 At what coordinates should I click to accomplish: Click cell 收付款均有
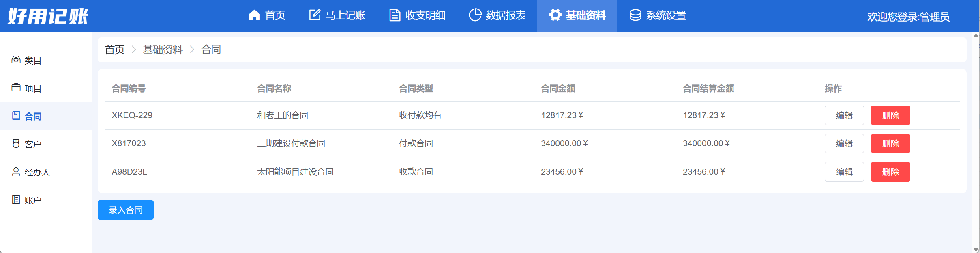pyautogui.click(x=420, y=115)
